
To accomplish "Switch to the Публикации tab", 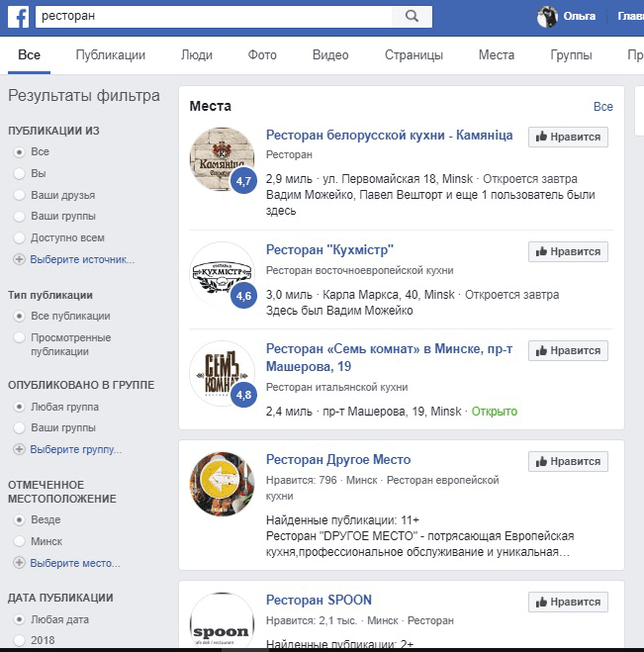I will [111, 54].
